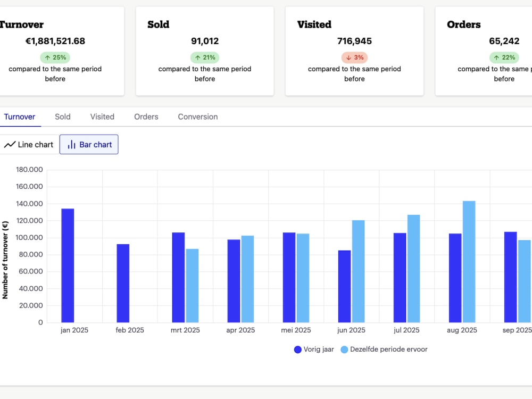Click the aug 2025 dark blue bar
532x399 pixels.
455,278
